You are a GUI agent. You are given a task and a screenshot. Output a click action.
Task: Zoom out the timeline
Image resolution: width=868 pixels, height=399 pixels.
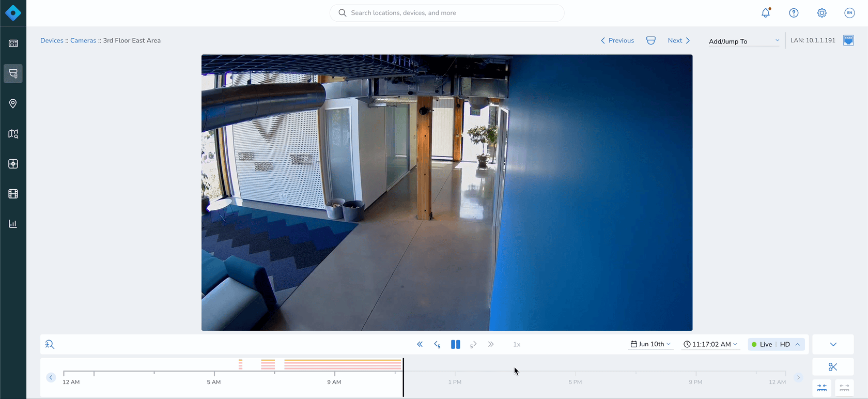point(844,388)
